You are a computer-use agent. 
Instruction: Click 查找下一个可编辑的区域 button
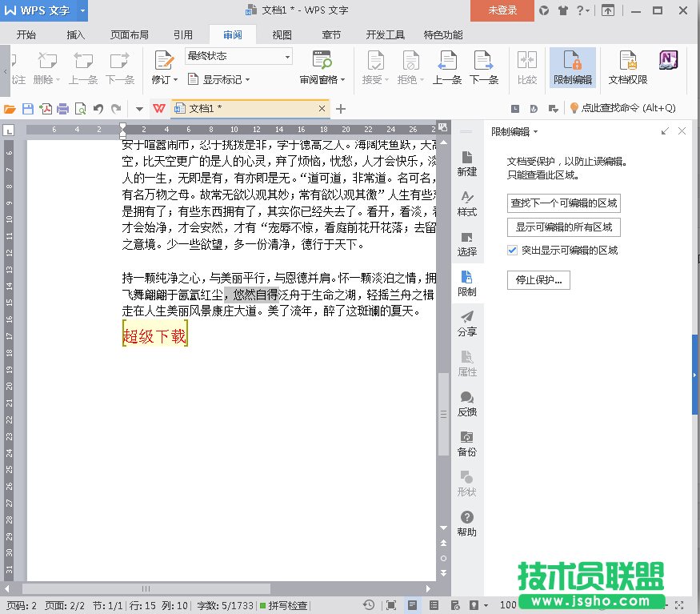(x=563, y=203)
